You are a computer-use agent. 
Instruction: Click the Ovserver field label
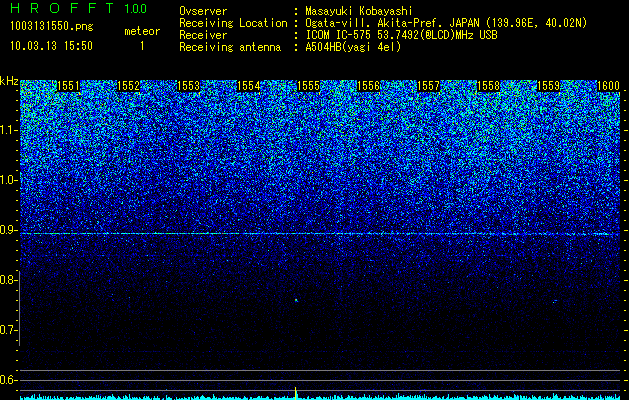point(203,11)
